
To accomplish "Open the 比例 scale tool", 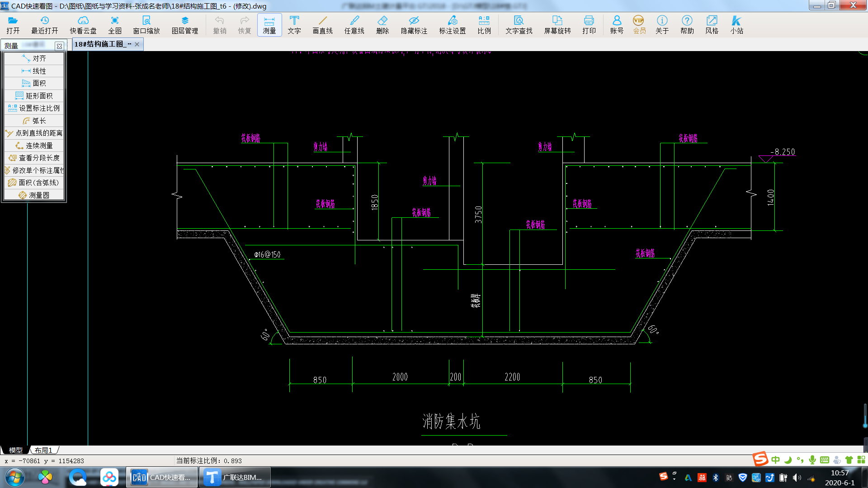I will pos(484,25).
